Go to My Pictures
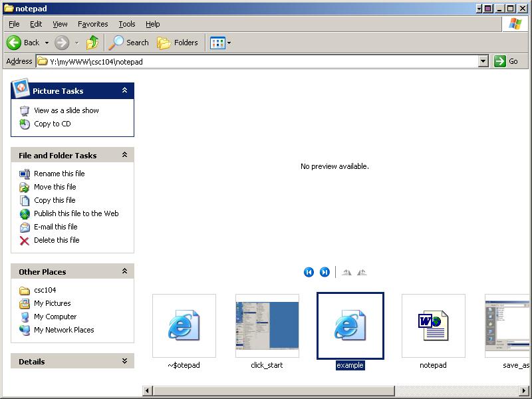 click(53, 303)
